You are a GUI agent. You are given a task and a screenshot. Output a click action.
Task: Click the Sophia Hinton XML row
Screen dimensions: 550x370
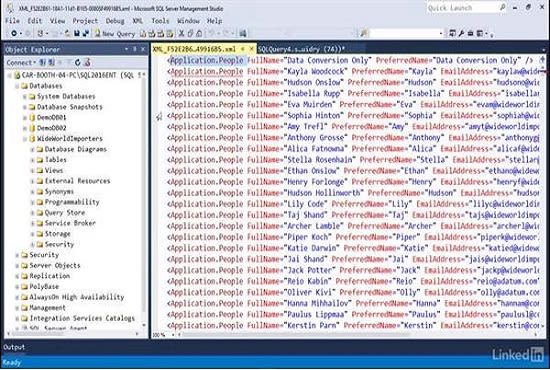(353, 115)
